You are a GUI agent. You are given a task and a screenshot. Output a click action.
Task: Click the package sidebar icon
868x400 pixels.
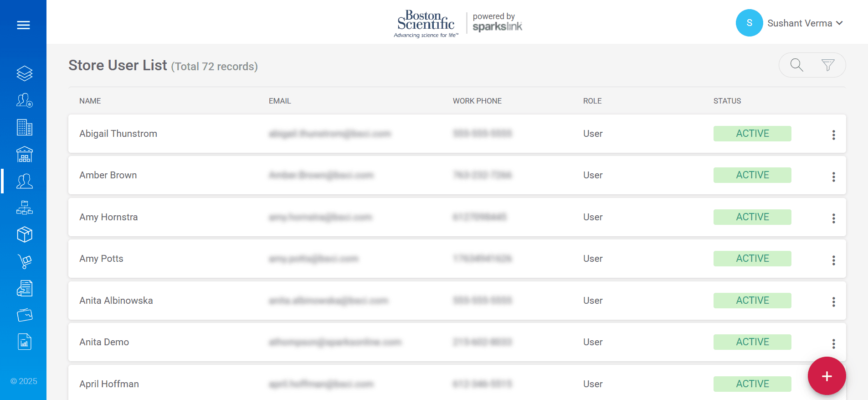click(x=24, y=234)
